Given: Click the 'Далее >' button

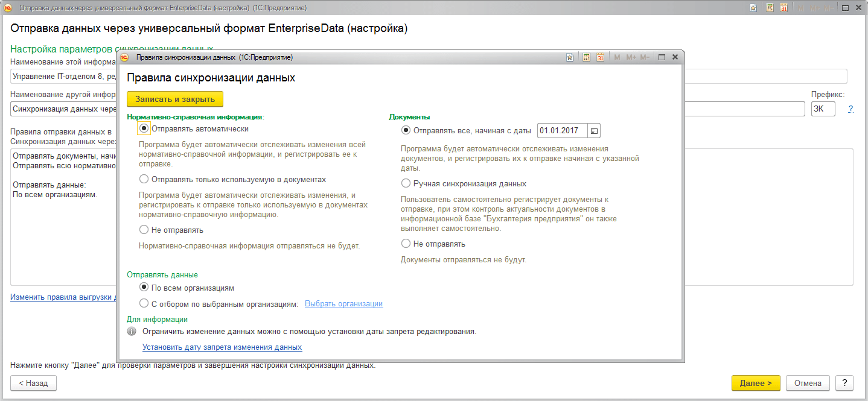Looking at the screenshot, I should coord(756,383).
